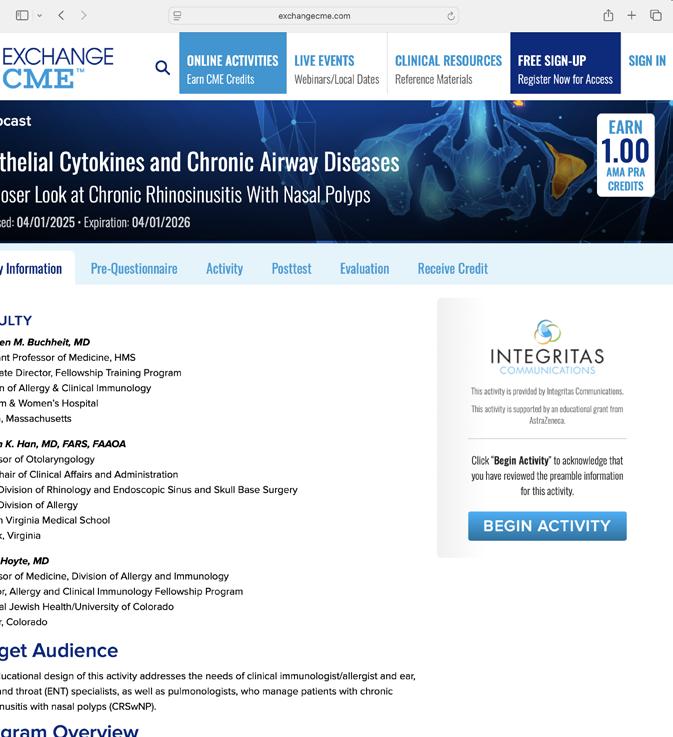Show the tab overview icon
Viewport: 673px width, 737px height.
656,16
